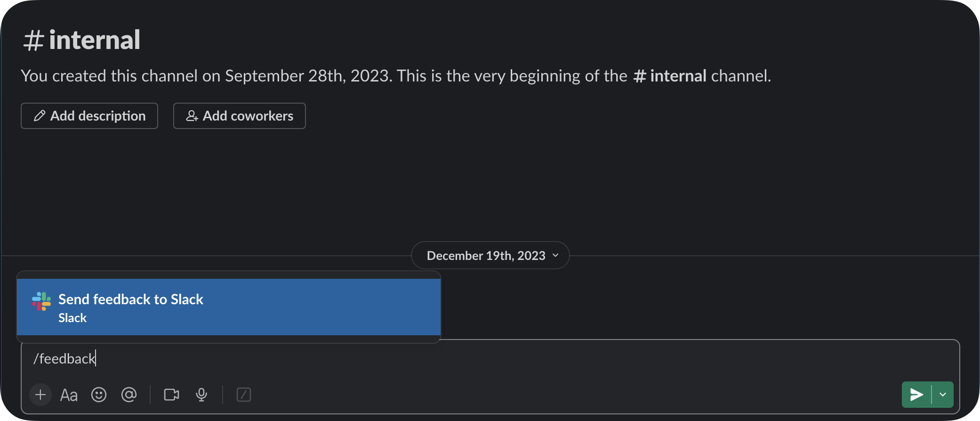This screenshot has width=980, height=421.
Task: Show text formatting options with Aa icon
Action: point(69,395)
